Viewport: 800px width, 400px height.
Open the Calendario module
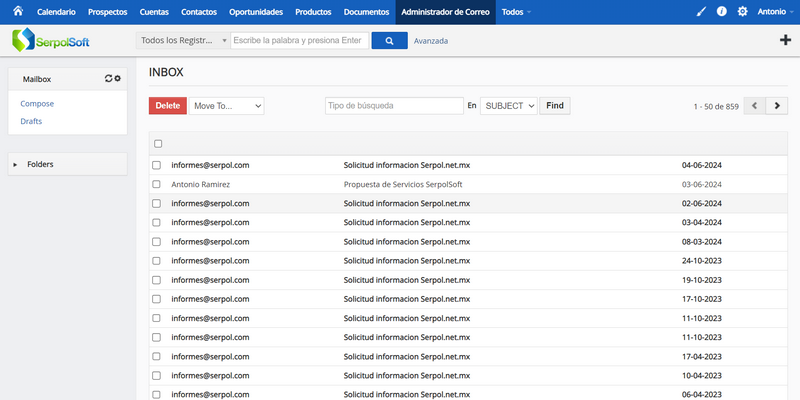tap(56, 12)
